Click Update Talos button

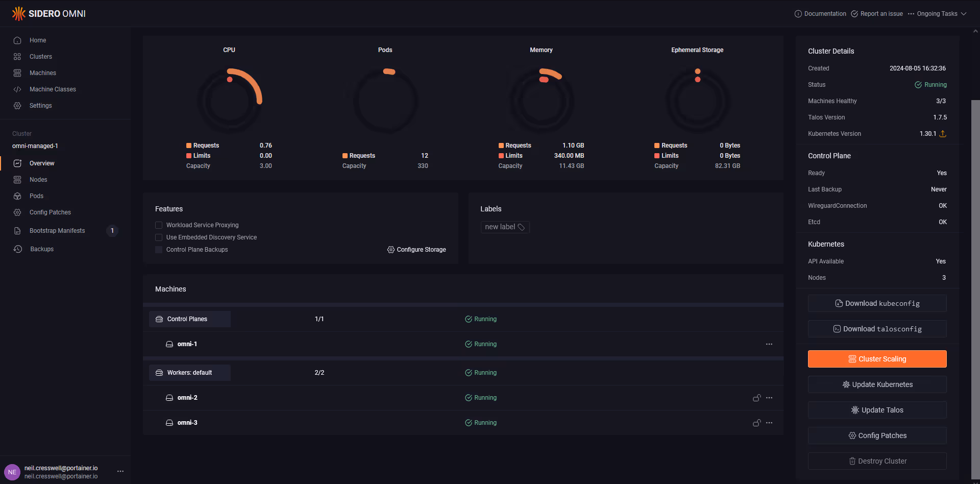click(877, 410)
